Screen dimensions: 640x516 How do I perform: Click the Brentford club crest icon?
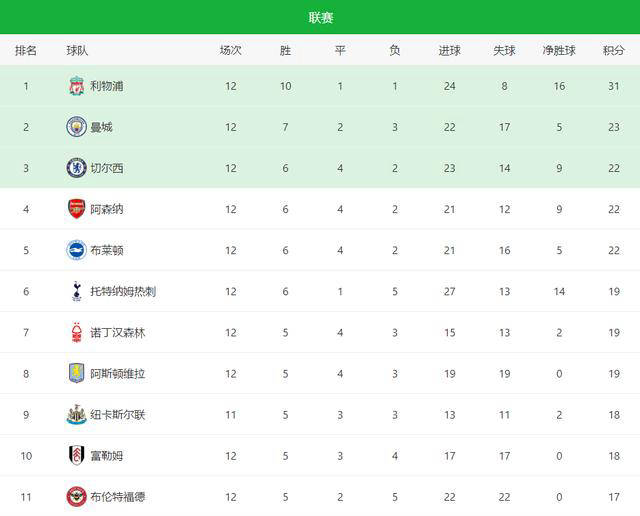[76, 496]
